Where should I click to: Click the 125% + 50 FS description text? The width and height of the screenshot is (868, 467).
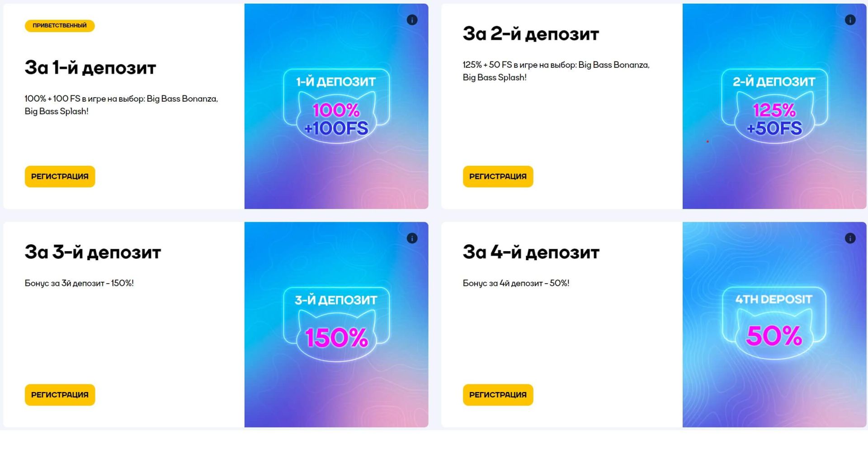(556, 71)
